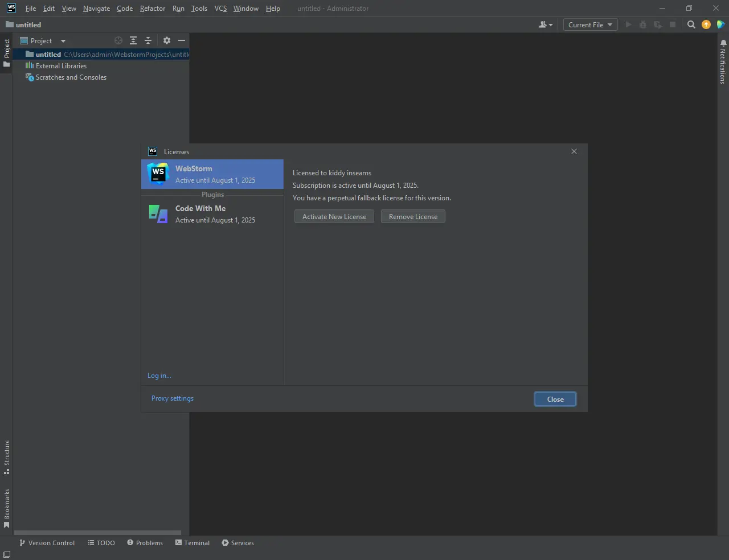This screenshot has height=560, width=729.
Task: Click the Run with Coverage toolbar icon
Action: pos(658,24)
